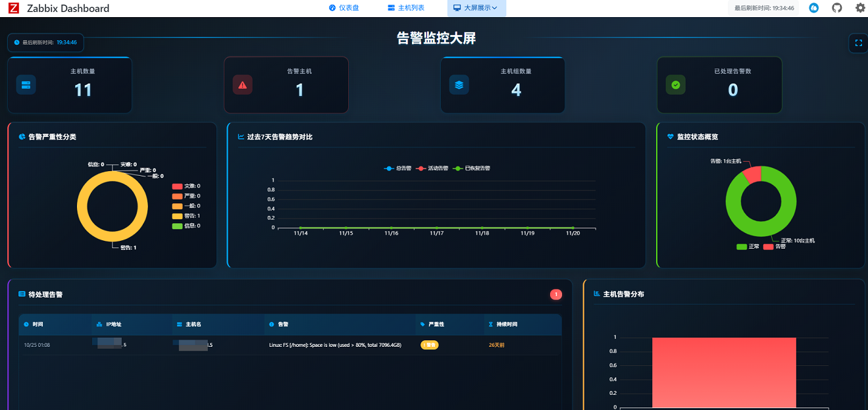Click the Zabbix logo in the header

point(13,8)
